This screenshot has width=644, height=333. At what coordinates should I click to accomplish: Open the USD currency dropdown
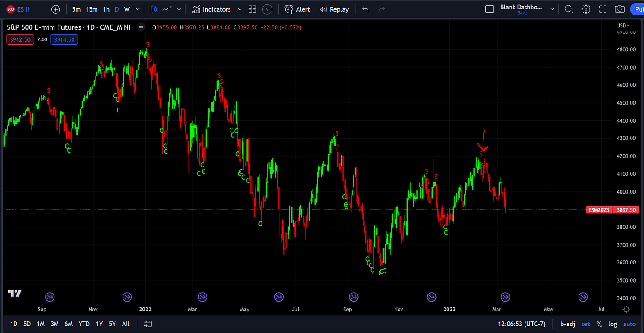pos(623,26)
